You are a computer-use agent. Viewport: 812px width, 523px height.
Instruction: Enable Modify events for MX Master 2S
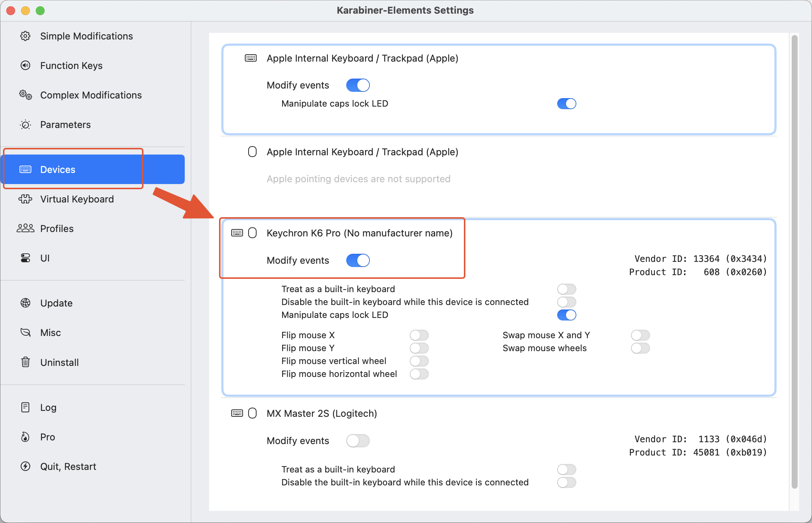[358, 441]
